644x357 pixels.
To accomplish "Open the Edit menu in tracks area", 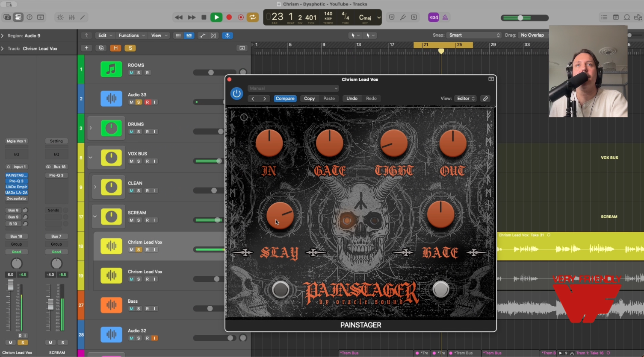I will (x=105, y=35).
